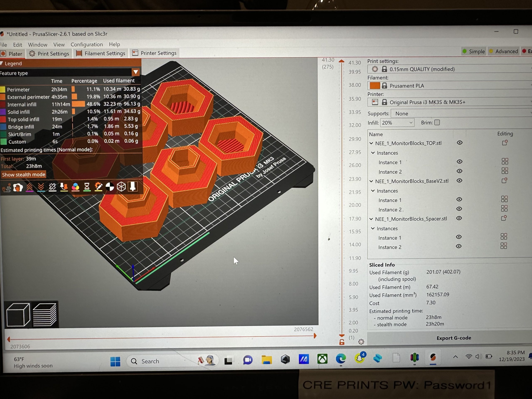532x399 pixels.
Task: Toggle custom G-codes gear and pencil icon
Action: pyautogui.click(x=98, y=187)
